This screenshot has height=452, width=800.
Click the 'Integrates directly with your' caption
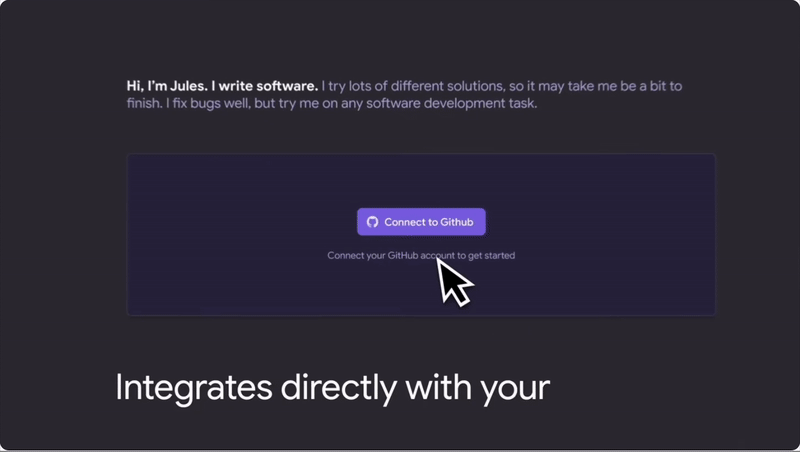click(x=333, y=388)
